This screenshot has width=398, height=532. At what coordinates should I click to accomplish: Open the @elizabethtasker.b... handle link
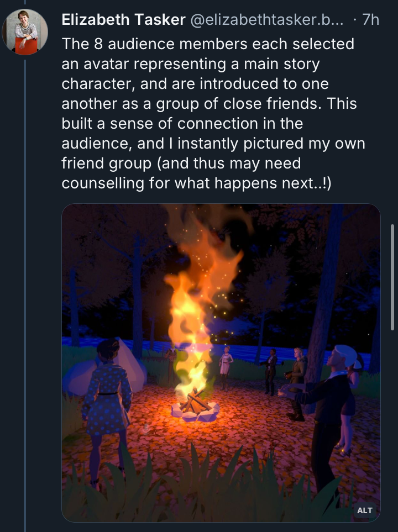point(266,20)
